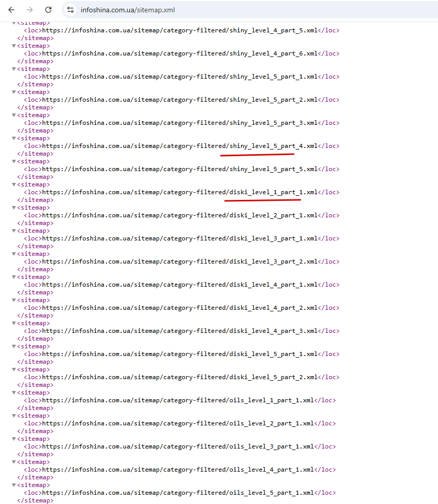Viewport: 438px width, 504px height.
Task: Collapse sitemap node above shiny_level_5_part_5.xml
Action: coord(14,161)
